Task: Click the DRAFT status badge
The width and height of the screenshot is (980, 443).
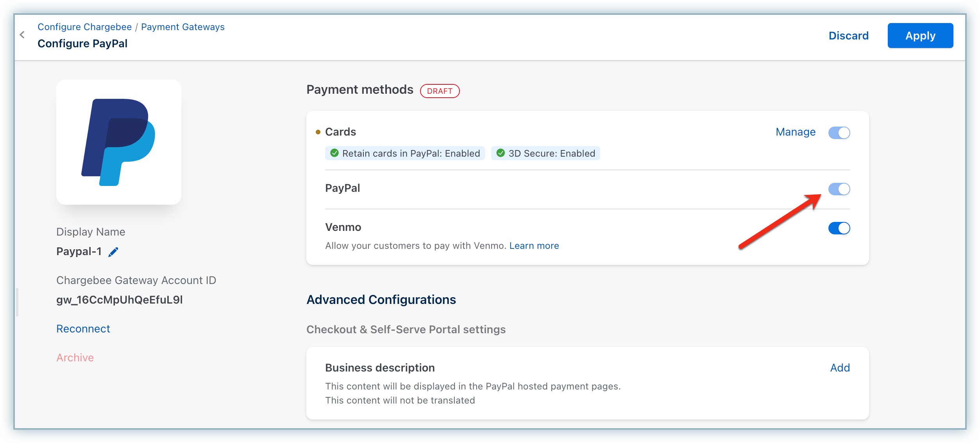Action: (x=440, y=91)
